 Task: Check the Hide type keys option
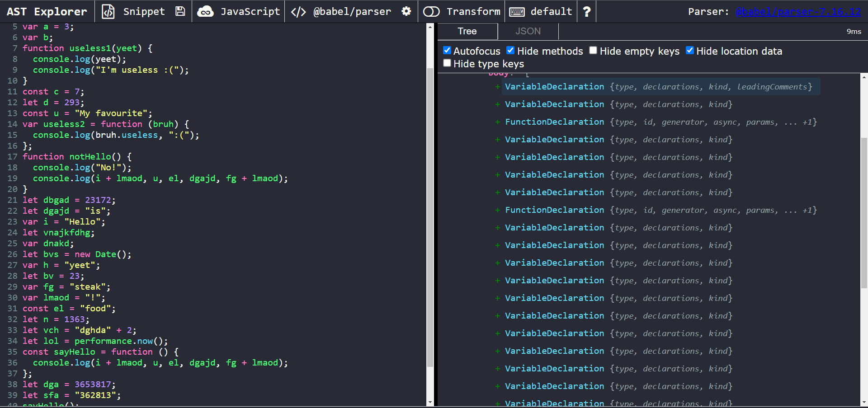tap(447, 63)
